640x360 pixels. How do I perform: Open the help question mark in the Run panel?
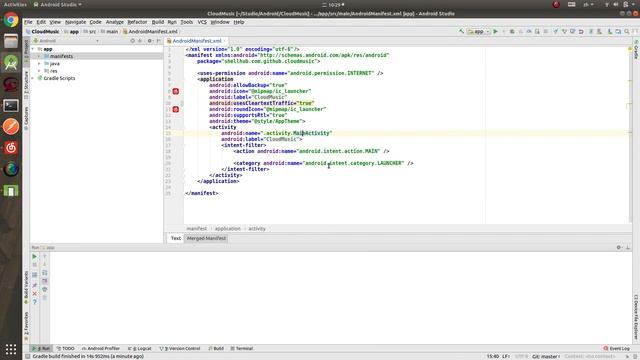coord(35,302)
